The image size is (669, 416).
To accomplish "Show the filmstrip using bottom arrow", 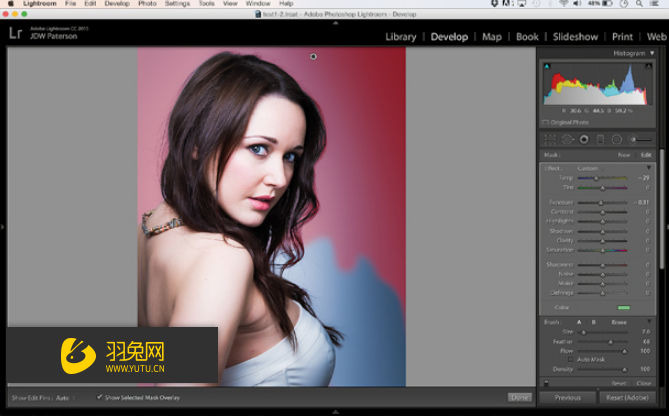I will [335, 412].
